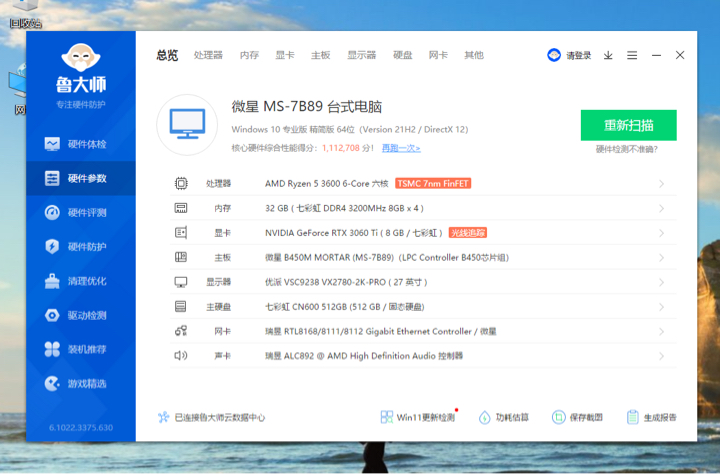Expand the 处理器 AMD Ryzen row chevron
720x474 pixels.
click(661, 184)
